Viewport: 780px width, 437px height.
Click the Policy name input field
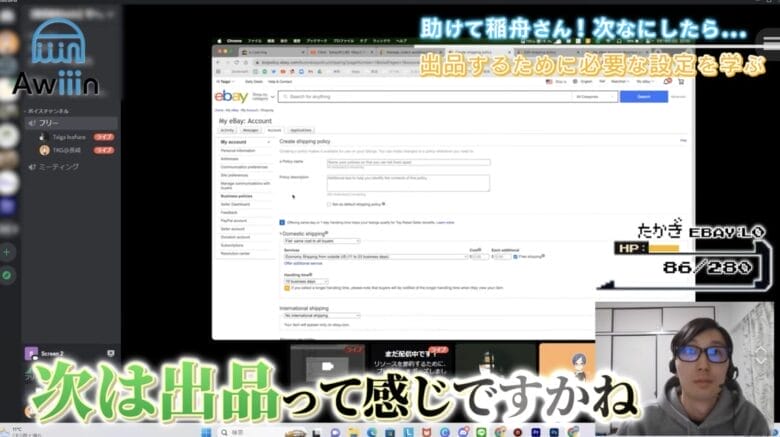click(408, 162)
